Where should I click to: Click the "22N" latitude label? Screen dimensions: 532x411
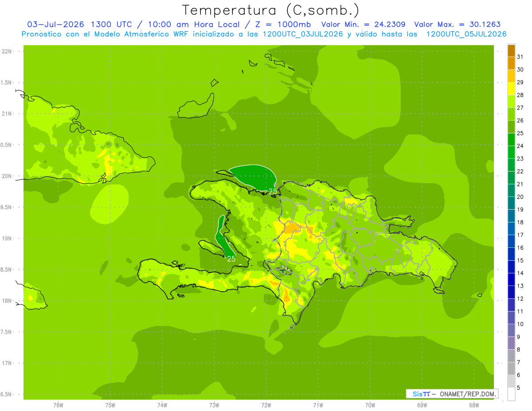[7, 51]
